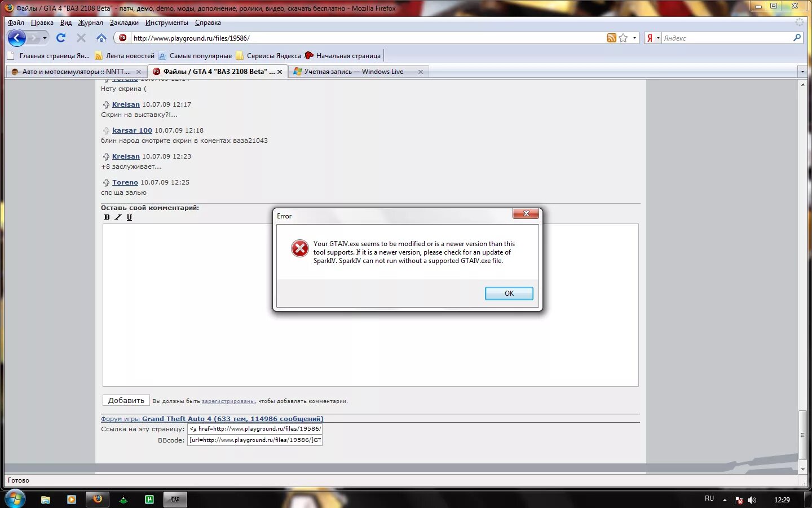Click the Stop loading X icon
This screenshot has width=812, height=508.
pos(81,38)
